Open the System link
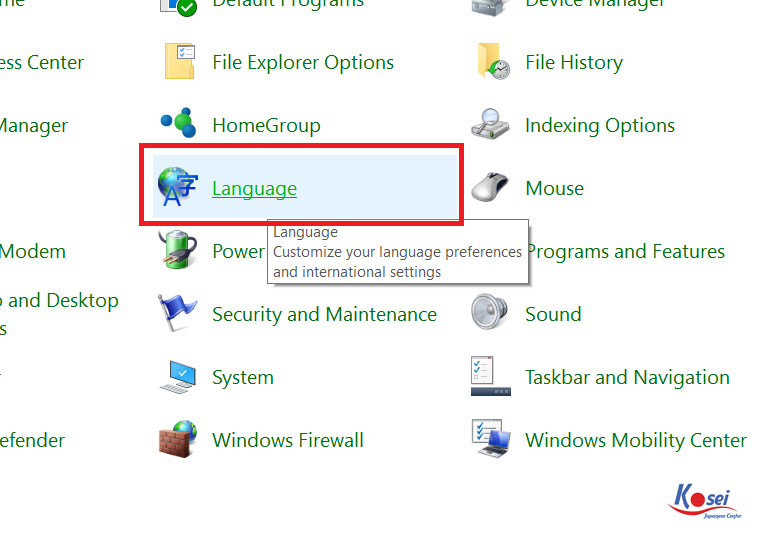Viewport: 766px width, 534px height. pyautogui.click(x=243, y=378)
